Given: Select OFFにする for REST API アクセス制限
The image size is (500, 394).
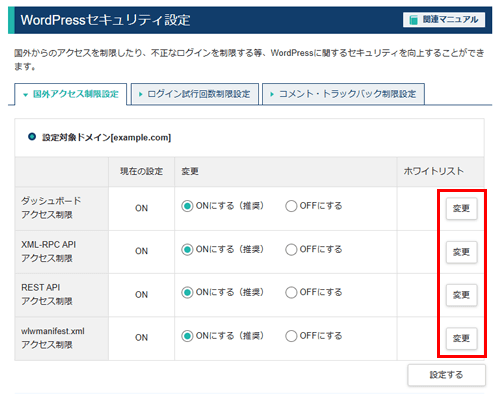Looking at the screenshot, I should click(x=291, y=292).
